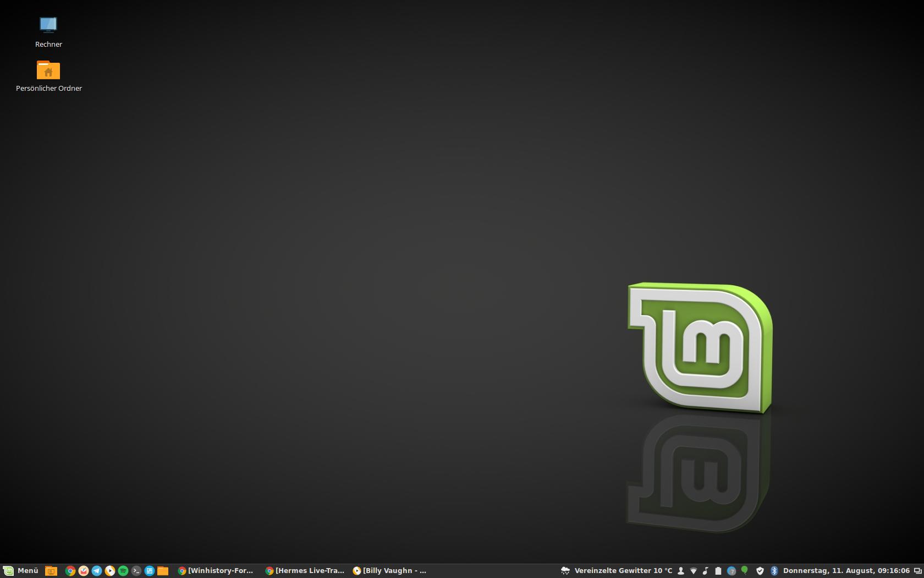The height and width of the screenshot is (578, 924).
Task: Expand the weather applet Vereinzelte Gewitter
Action: (x=617, y=571)
